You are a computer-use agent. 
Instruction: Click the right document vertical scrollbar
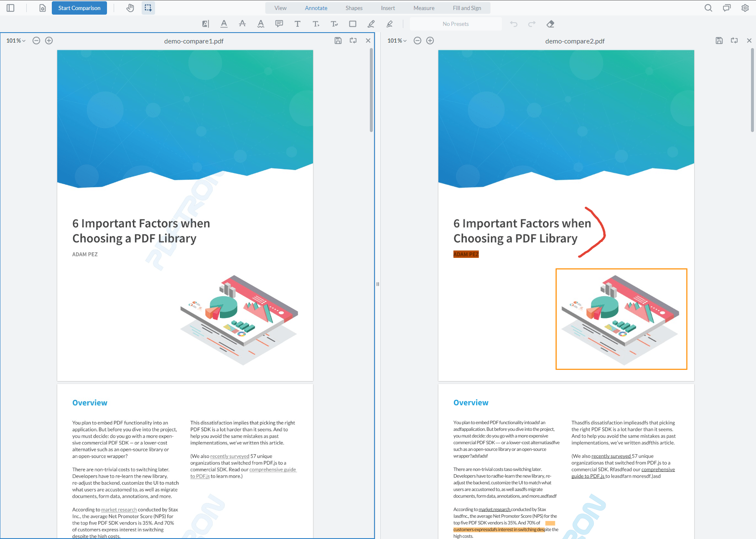pyautogui.click(x=752, y=90)
